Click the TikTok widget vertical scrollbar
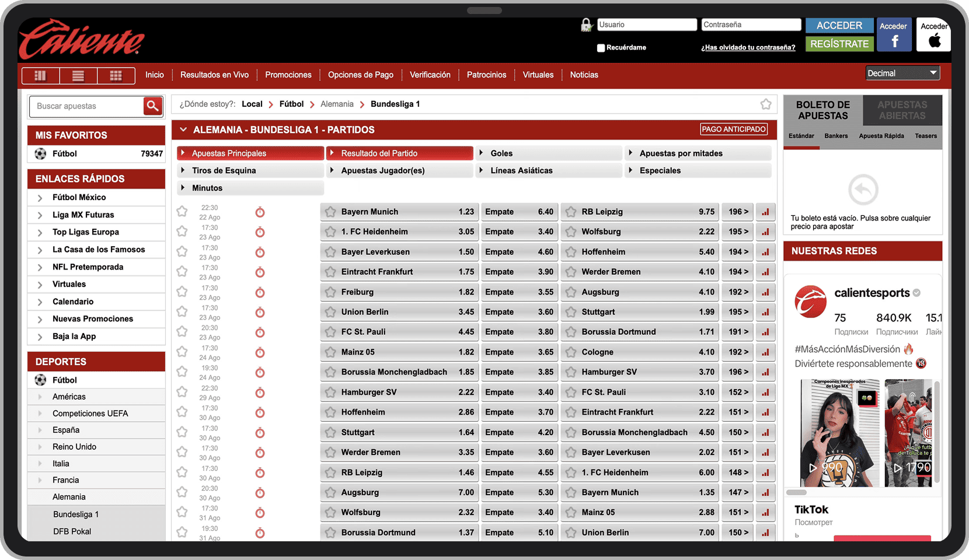The width and height of the screenshot is (969, 560). [x=937, y=432]
